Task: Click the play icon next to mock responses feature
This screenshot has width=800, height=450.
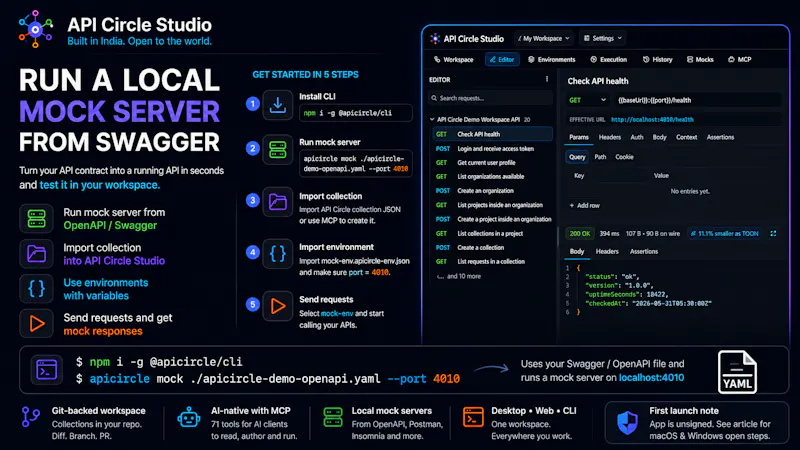Action: click(36, 323)
